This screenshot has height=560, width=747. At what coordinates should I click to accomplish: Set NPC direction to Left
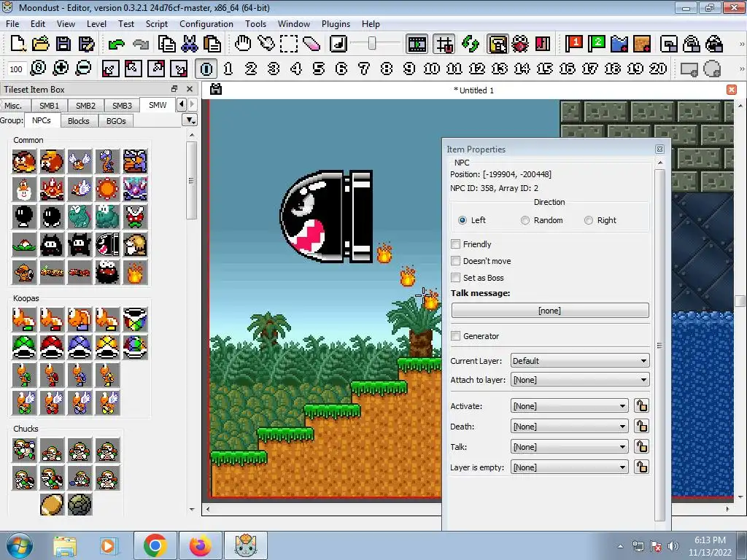pos(462,220)
